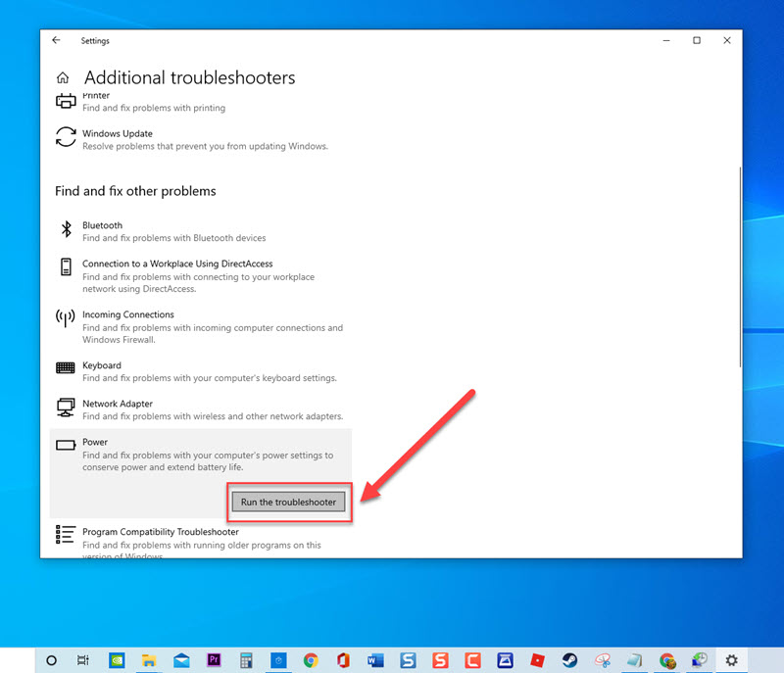Click the Program Compatibility Troubleshooter icon
Viewport: 784px width, 673px height.
pos(66,535)
